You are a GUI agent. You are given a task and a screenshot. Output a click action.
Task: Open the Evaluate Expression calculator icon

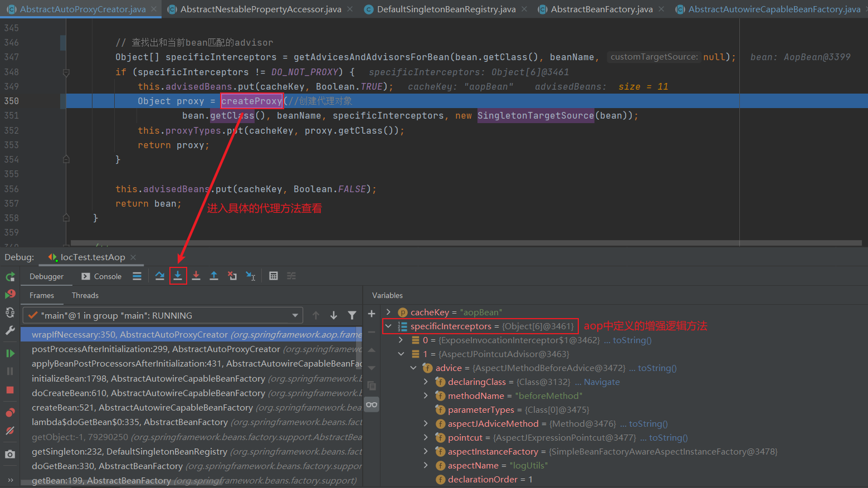[274, 276]
